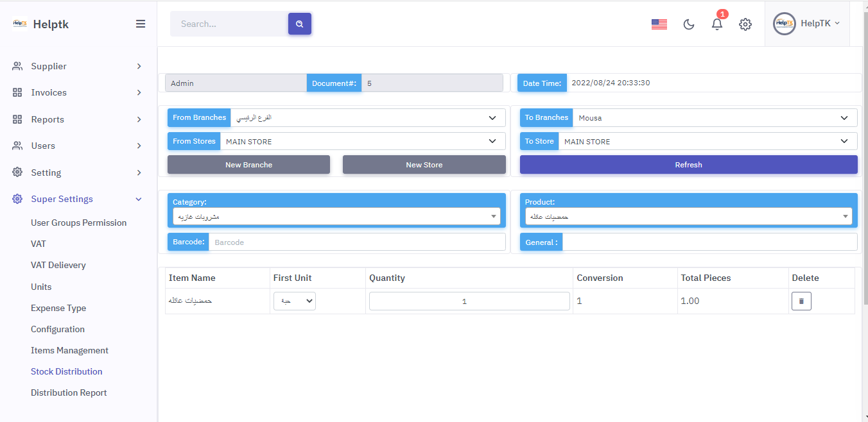Go to Items Management page

(69, 350)
